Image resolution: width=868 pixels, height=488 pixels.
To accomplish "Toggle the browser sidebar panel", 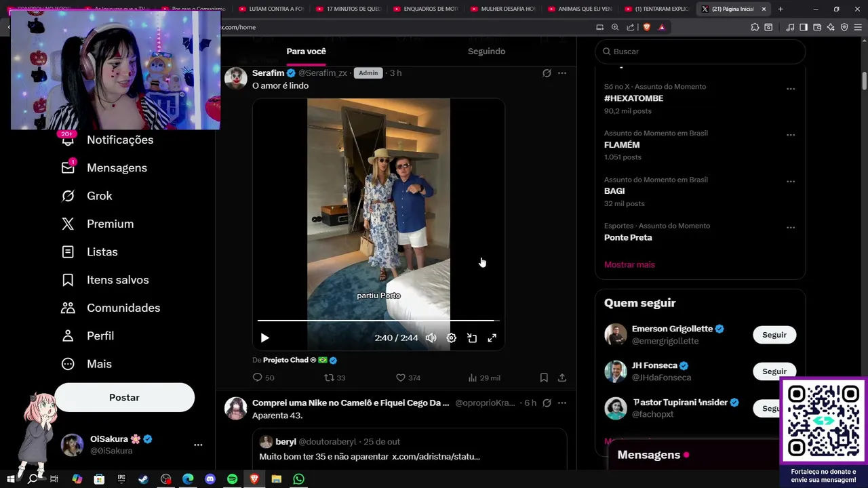I will tap(804, 27).
